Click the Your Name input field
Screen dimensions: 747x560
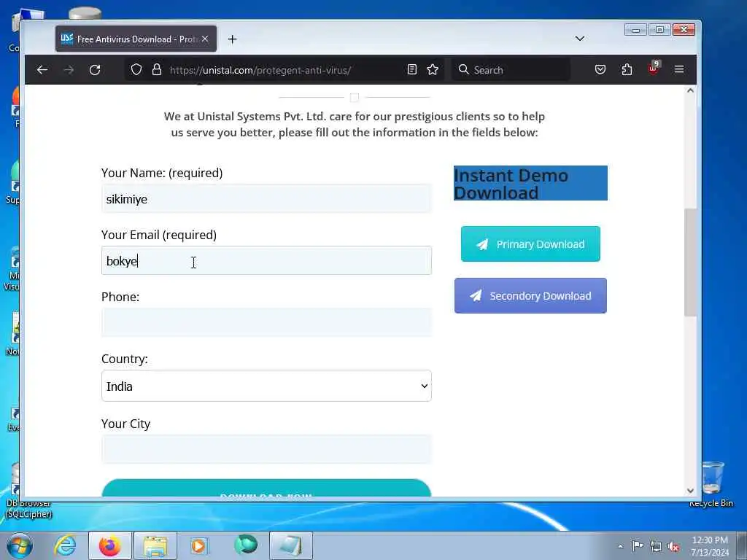(266, 198)
